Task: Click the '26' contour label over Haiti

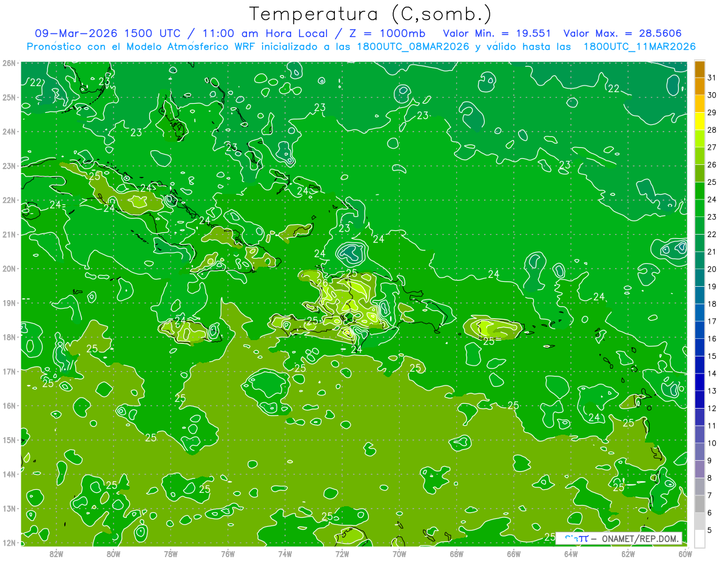Action: click(322, 283)
